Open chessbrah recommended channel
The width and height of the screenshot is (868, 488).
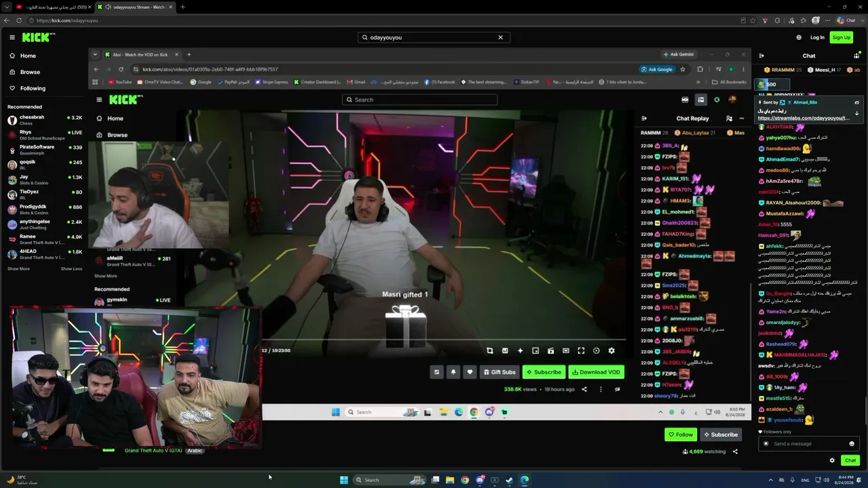(x=45, y=119)
